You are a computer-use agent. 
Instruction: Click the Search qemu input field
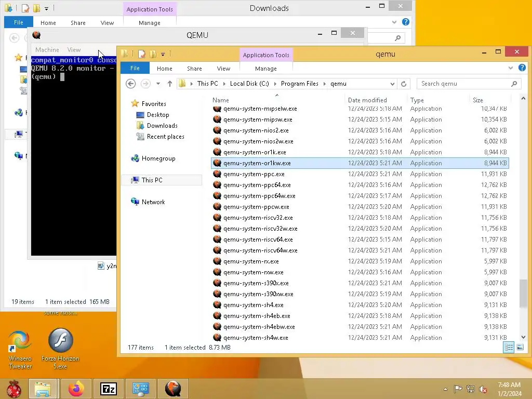point(469,84)
